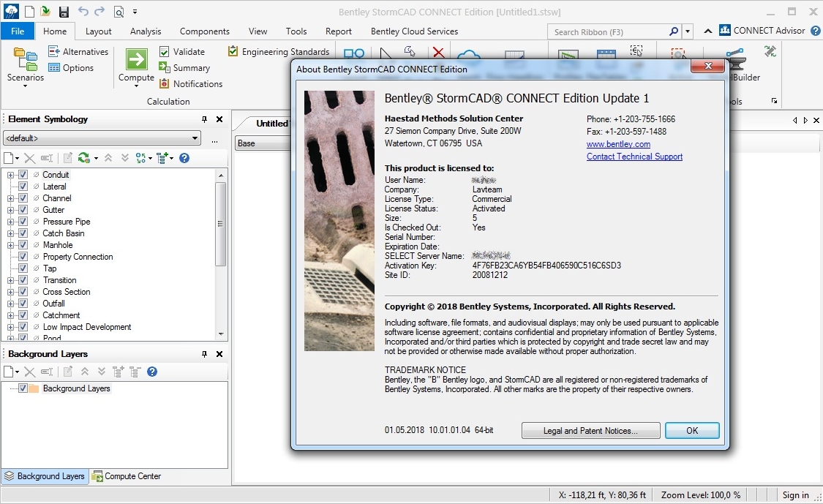Image resolution: width=823 pixels, height=504 pixels.
Task: Toggle the Outfall checkbox
Action: (23, 303)
